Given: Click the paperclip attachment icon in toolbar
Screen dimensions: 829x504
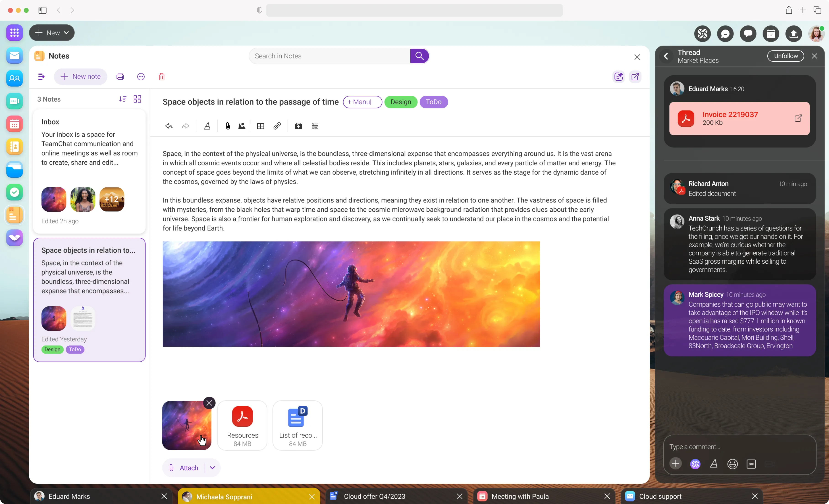Looking at the screenshot, I should pyautogui.click(x=228, y=126).
